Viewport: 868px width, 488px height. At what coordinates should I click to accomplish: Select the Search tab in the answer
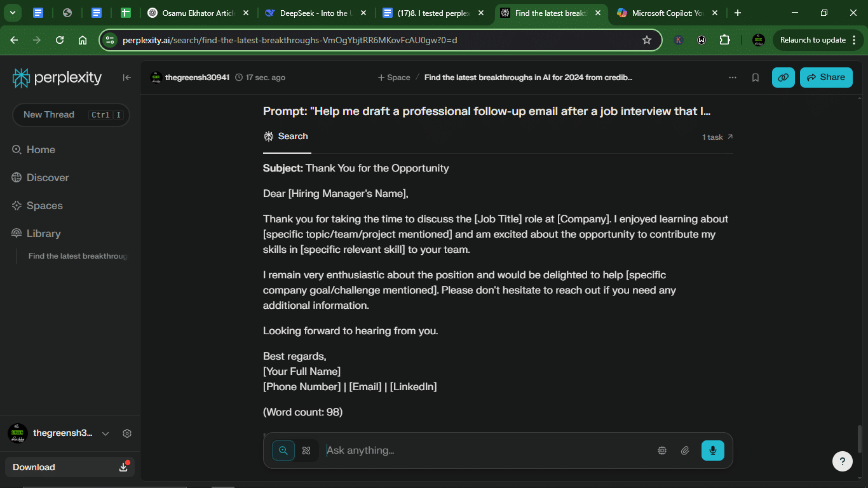tap(286, 137)
